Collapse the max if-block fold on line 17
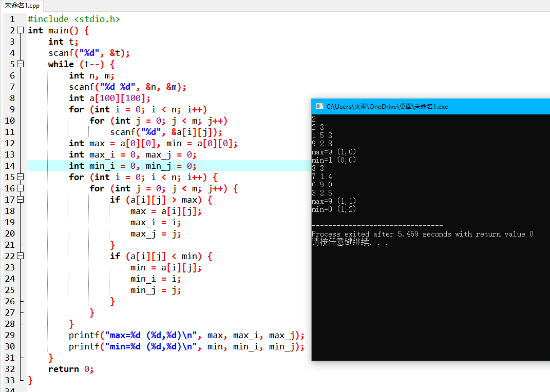The image size is (550, 392). 21,200
